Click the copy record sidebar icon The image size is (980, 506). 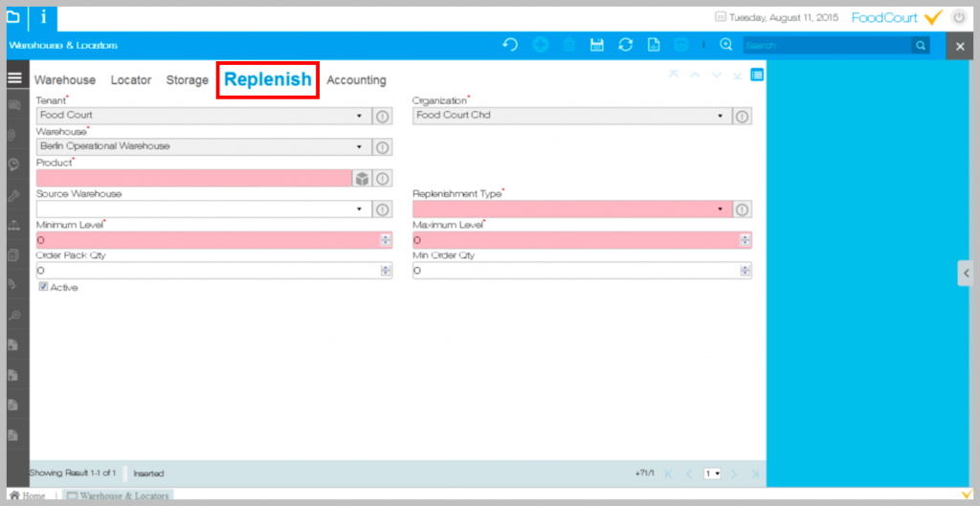tap(13, 254)
